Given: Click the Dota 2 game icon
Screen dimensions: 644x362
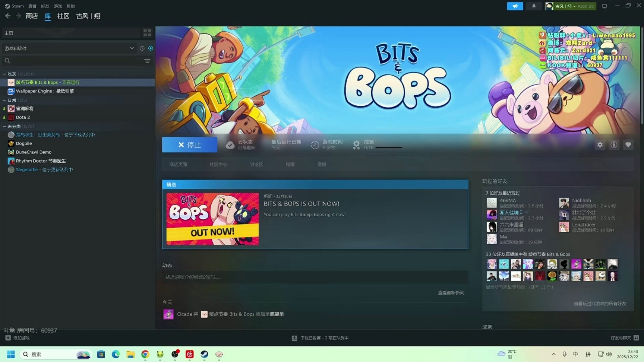Looking at the screenshot, I should click(x=11, y=117).
